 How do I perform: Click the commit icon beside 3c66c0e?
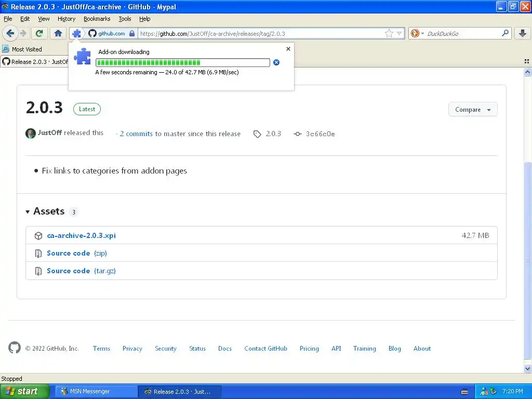pos(298,134)
